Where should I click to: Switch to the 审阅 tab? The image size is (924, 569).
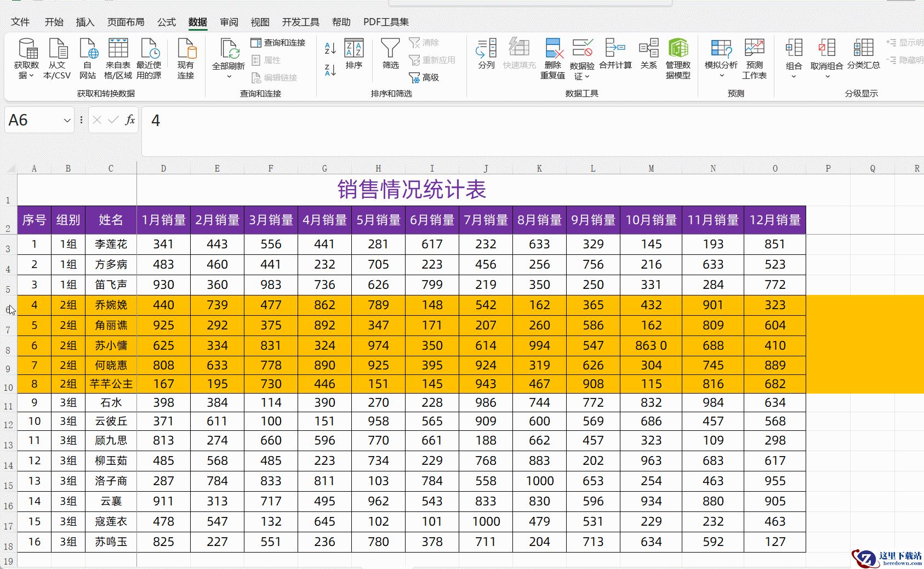tap(229, 22)
